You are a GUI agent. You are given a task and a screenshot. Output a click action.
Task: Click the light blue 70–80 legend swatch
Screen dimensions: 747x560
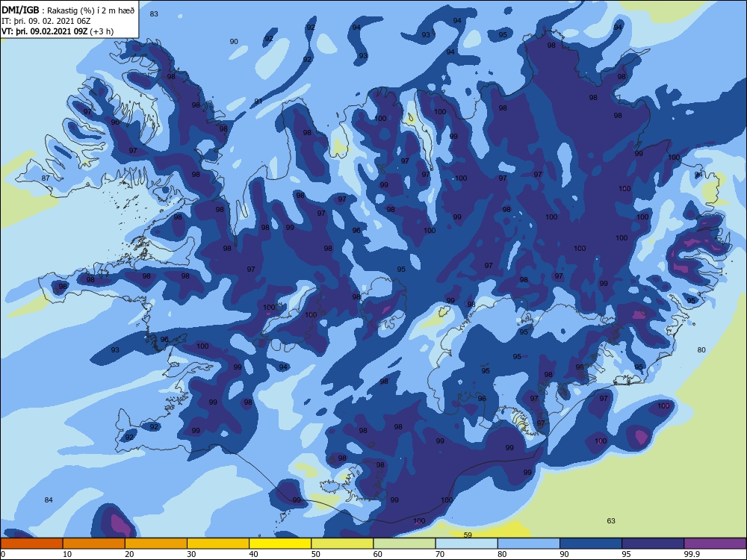(x=466, y=544)
